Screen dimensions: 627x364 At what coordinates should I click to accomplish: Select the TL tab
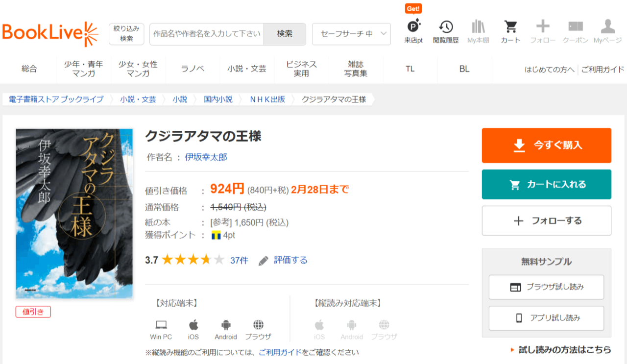point(410,69)
